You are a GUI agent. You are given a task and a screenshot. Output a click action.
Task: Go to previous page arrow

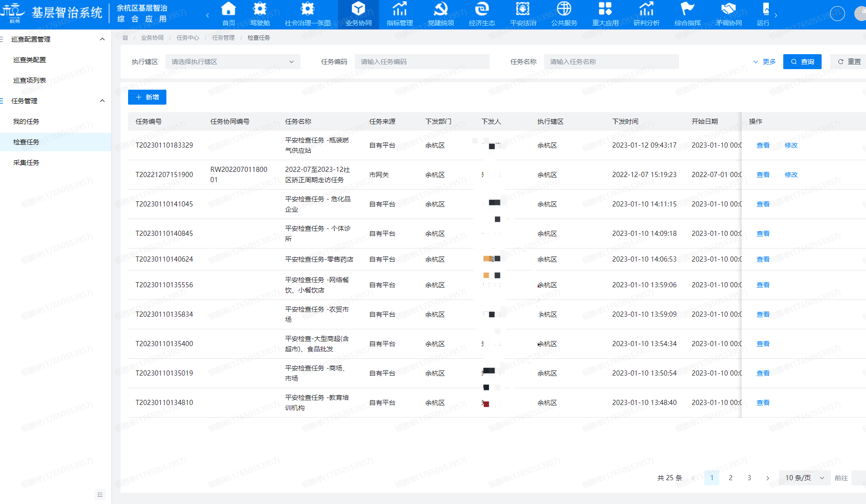point(693,478)
